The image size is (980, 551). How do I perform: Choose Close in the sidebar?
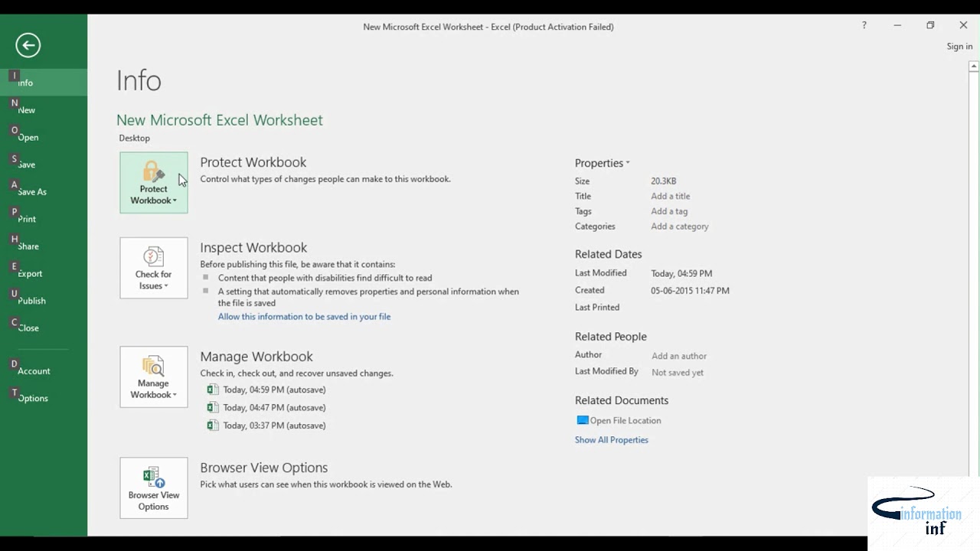tap(44, 328)
